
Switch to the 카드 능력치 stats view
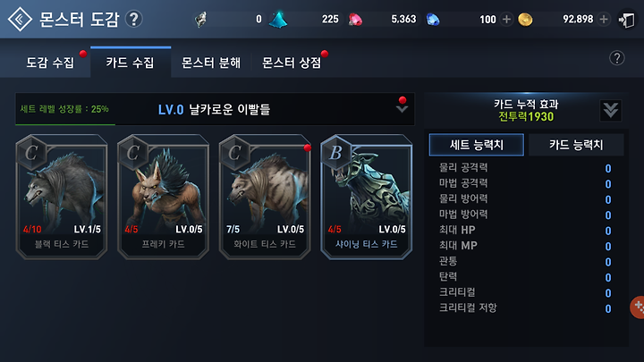[576, 145]
